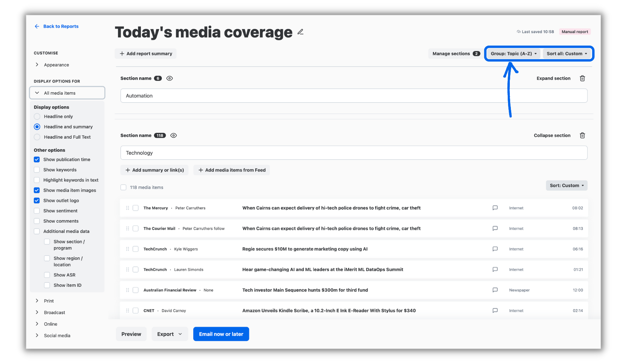Click Technology section name field
627x364 pixels.
point(354,153)
